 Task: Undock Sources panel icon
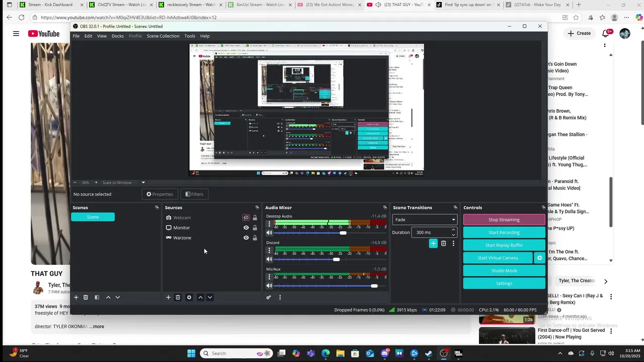tap(257, 208)
